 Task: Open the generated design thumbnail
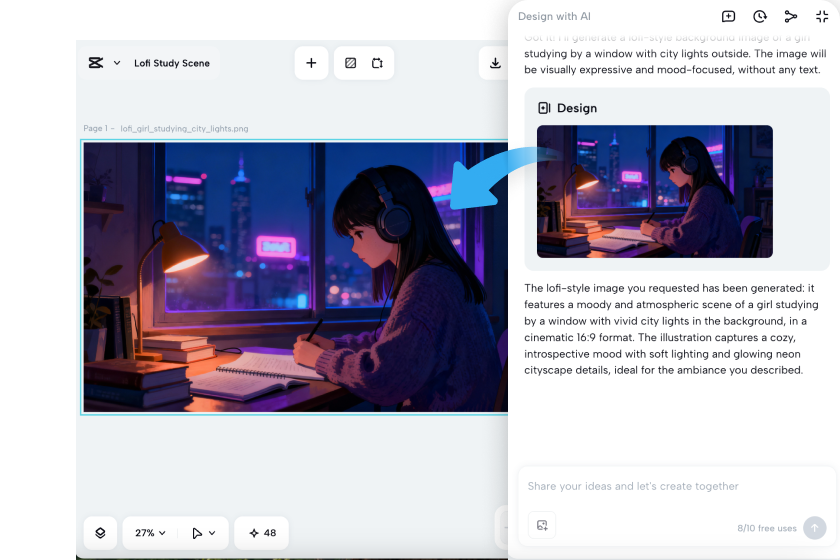(x=655, y=191)
